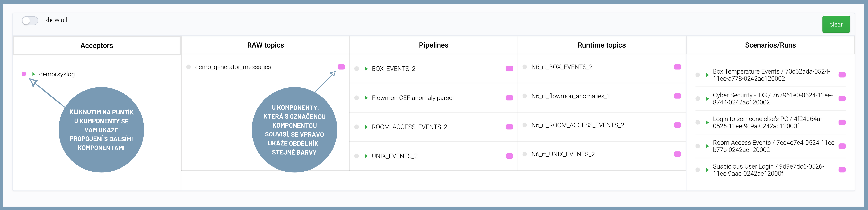This screenshot has width=868, height=210.
Task: Click pink marker next to Cyber Security - IDS
Action: tap(842, 99)
